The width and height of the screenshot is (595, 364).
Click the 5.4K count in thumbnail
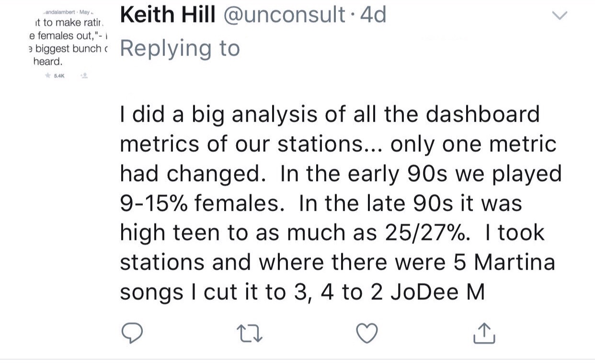pos(59,76)
